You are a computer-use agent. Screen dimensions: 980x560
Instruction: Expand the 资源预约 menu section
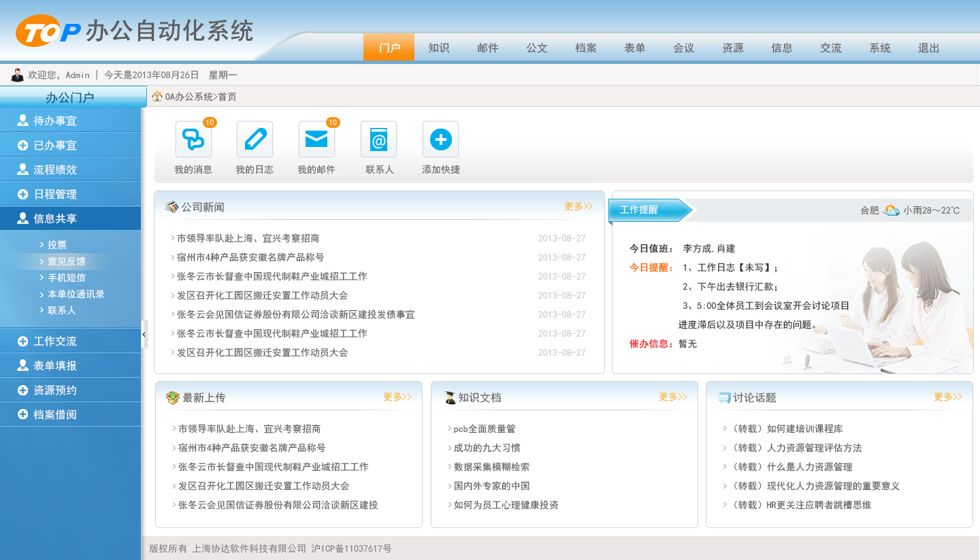point(71,390)
